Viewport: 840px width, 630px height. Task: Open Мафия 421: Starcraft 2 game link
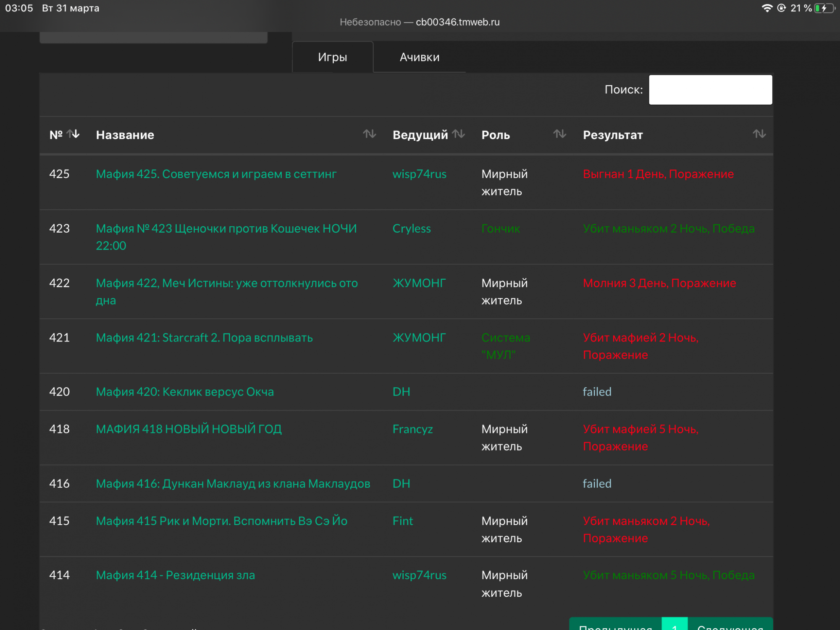click(x=204, y=338)
